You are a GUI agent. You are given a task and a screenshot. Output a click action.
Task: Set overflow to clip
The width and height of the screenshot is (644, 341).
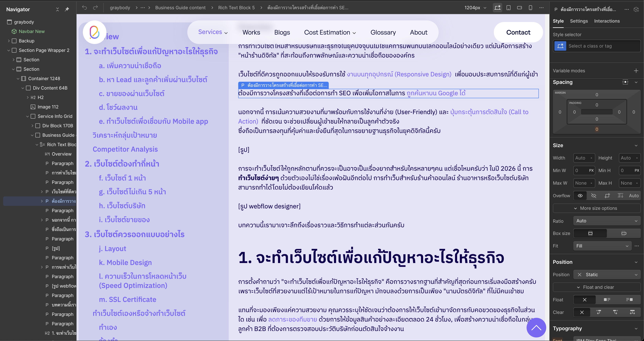click(607, 196)
